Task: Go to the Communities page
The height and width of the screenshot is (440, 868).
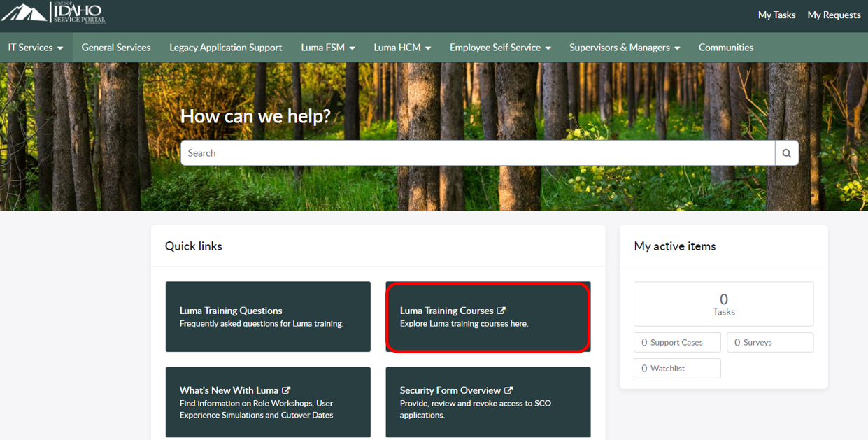Action: 726,48
